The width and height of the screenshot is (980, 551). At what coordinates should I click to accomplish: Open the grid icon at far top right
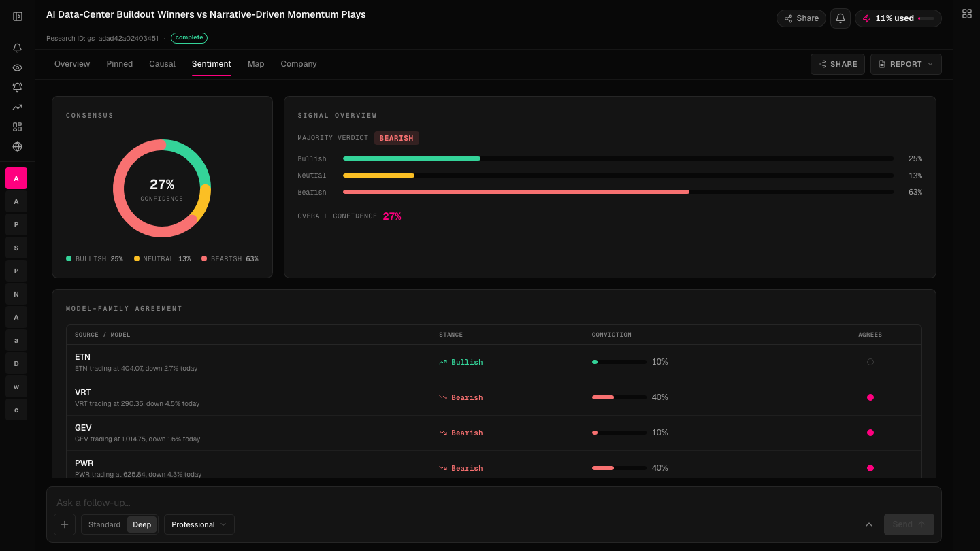tap(967, 14)
